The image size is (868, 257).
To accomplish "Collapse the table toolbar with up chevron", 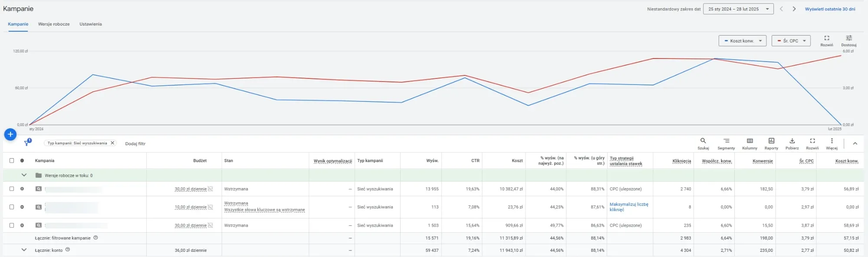I will [x=855, y=143].
